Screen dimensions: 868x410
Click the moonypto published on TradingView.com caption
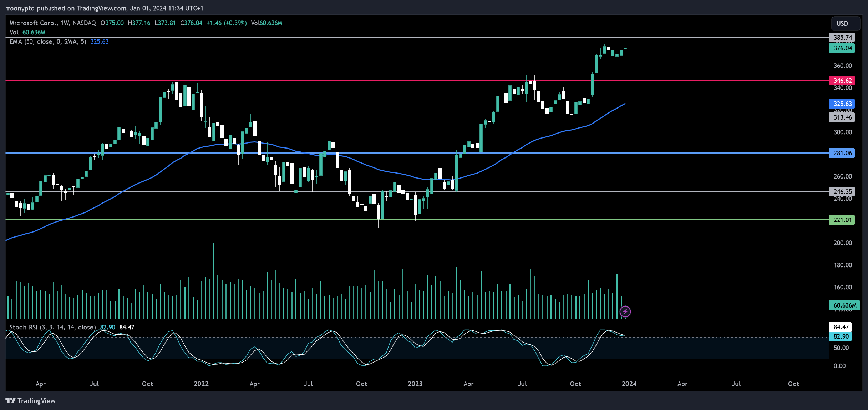click(104, 8)
